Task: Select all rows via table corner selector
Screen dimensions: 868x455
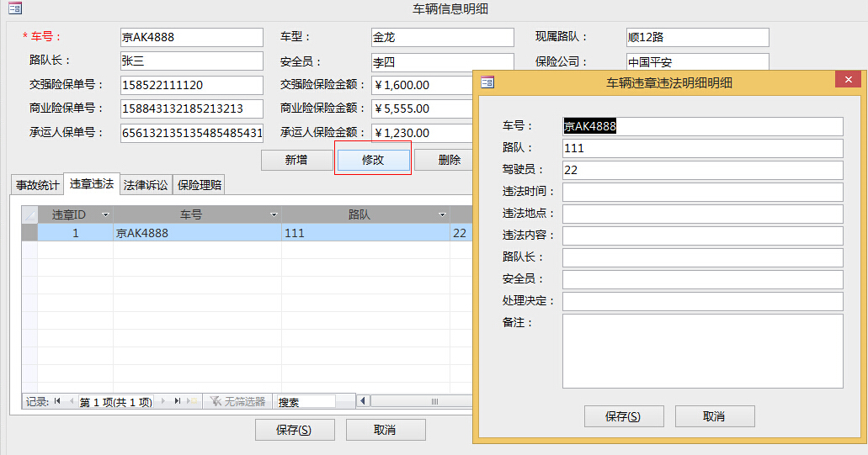Action: (29, 214)
